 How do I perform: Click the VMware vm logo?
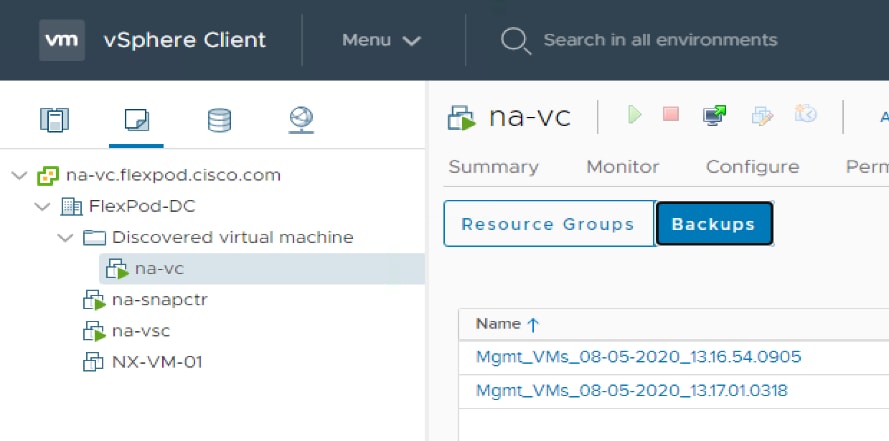tap(62, 40)
